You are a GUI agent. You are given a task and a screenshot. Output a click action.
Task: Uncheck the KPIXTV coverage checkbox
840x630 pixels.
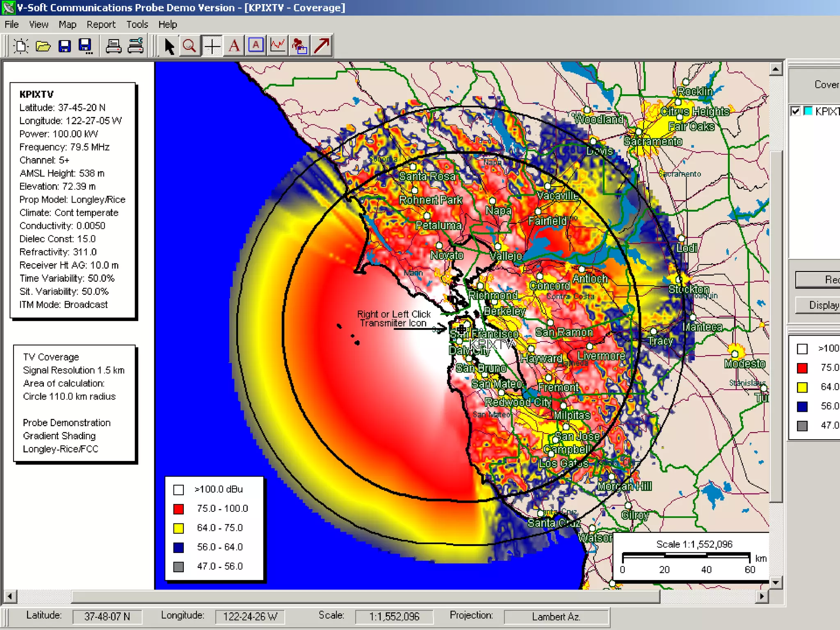(x=795, y=111)
